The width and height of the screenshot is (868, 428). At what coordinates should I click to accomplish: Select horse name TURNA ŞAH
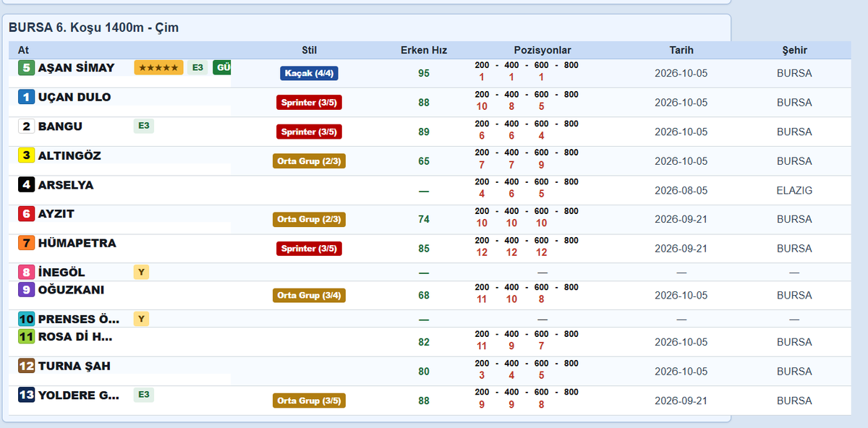point(74,366)
